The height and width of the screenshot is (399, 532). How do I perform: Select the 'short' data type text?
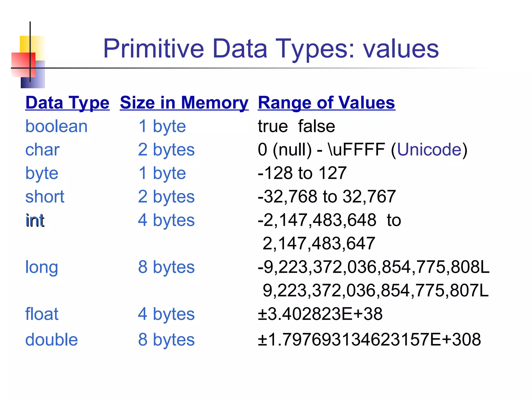coord(45,197)
